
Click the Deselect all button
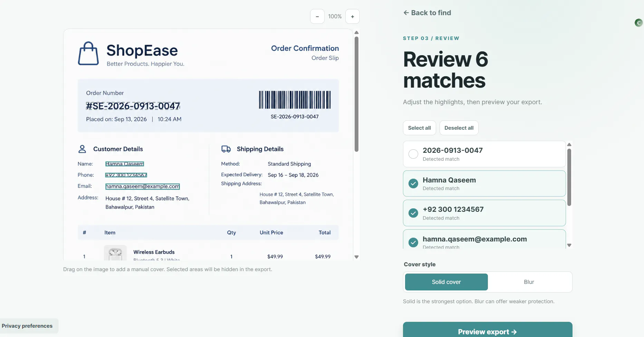[x=459, y=128]
